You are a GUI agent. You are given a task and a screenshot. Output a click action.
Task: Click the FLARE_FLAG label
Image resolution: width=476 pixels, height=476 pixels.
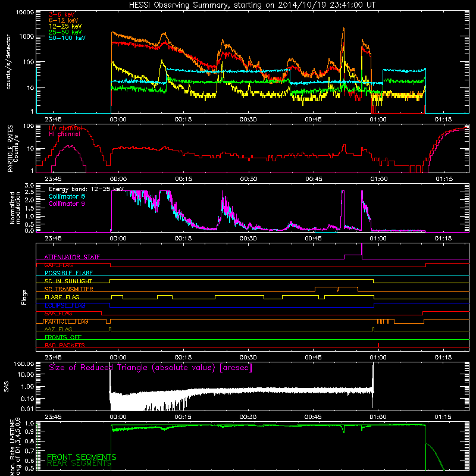(x=62, y=297)
